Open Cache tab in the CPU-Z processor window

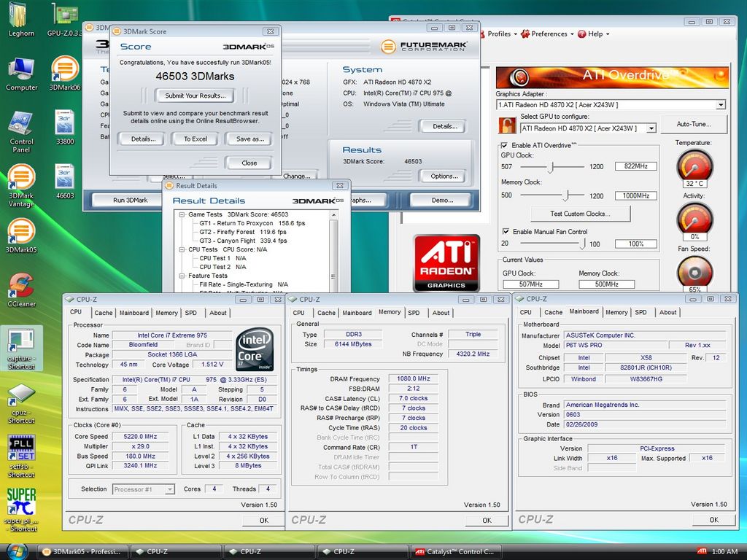pos(104,313)
